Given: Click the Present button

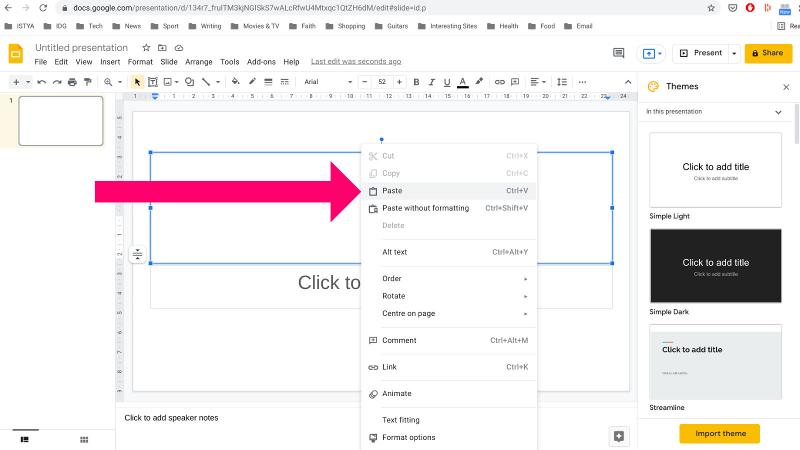Looking at the screenshot, I should pos(701,53).
